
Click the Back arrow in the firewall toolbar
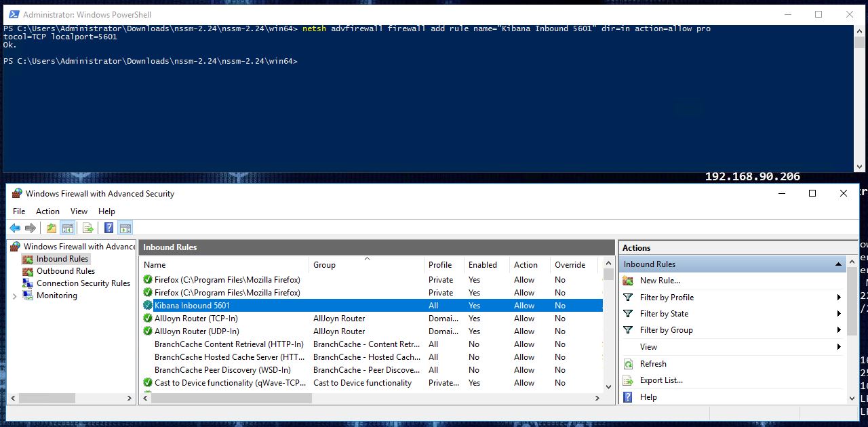point(14,228)
